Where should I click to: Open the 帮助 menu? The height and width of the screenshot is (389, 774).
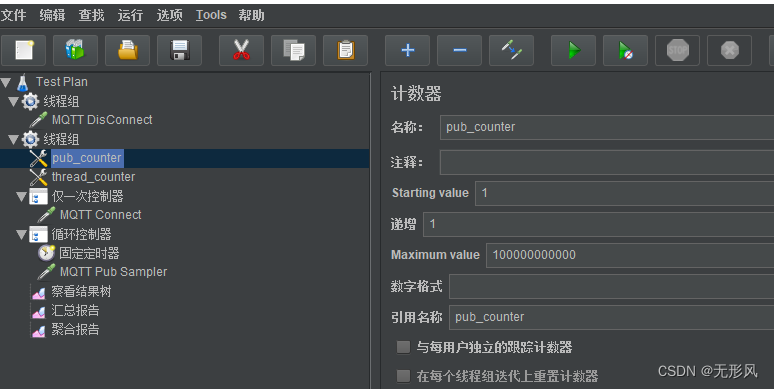pos(252,15)
